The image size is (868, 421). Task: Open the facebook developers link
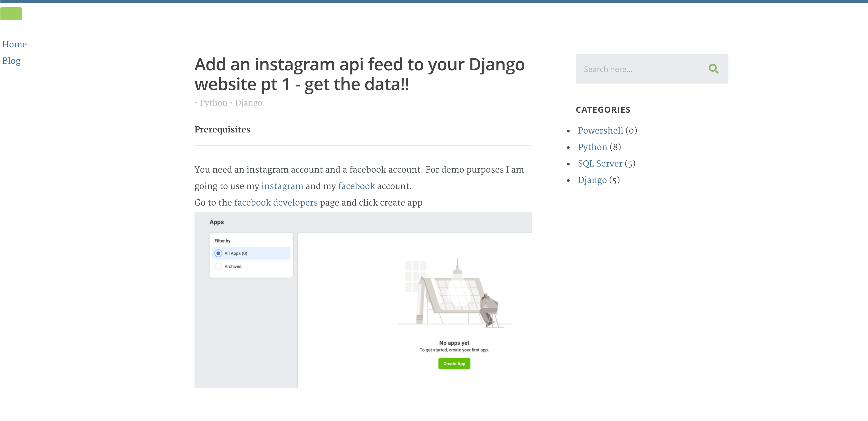(x=276, y=203)
